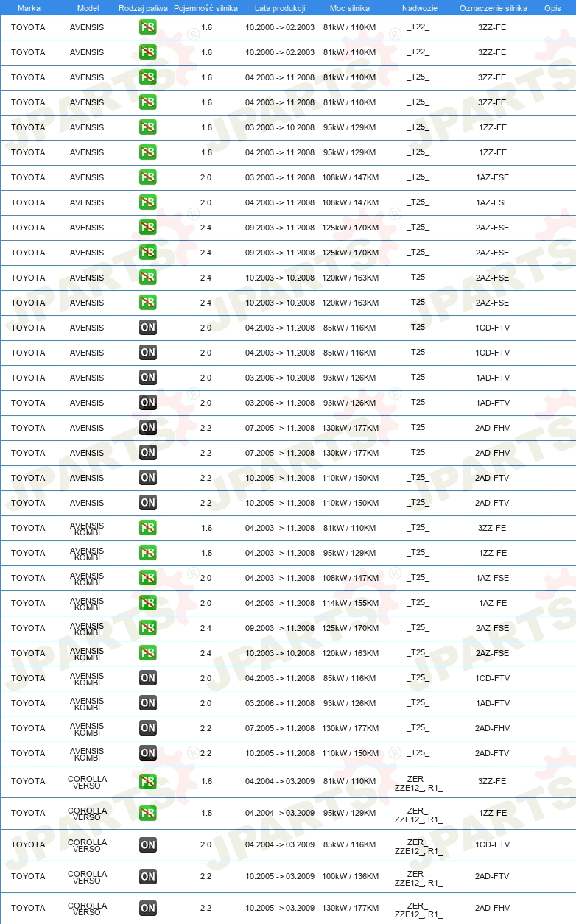Click diesel ON icon in Corolla Verso 2.0 row
Screen dimensions: 576x924
pyautogui.click(x=148, y=844)
